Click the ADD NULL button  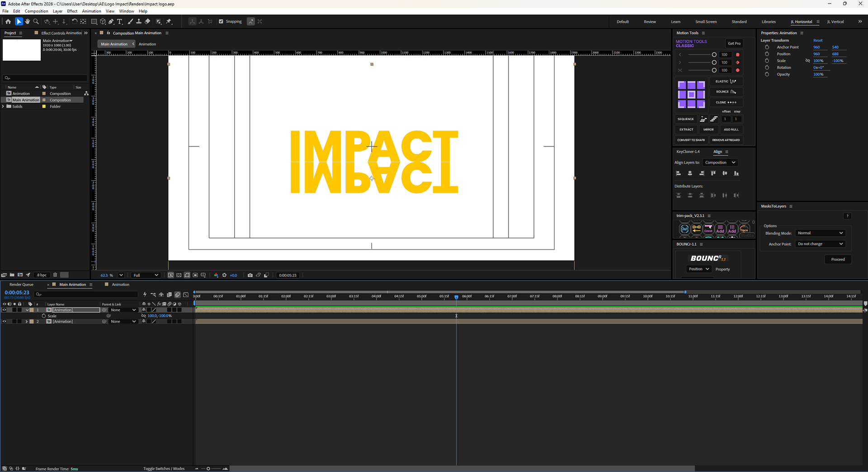731,130
